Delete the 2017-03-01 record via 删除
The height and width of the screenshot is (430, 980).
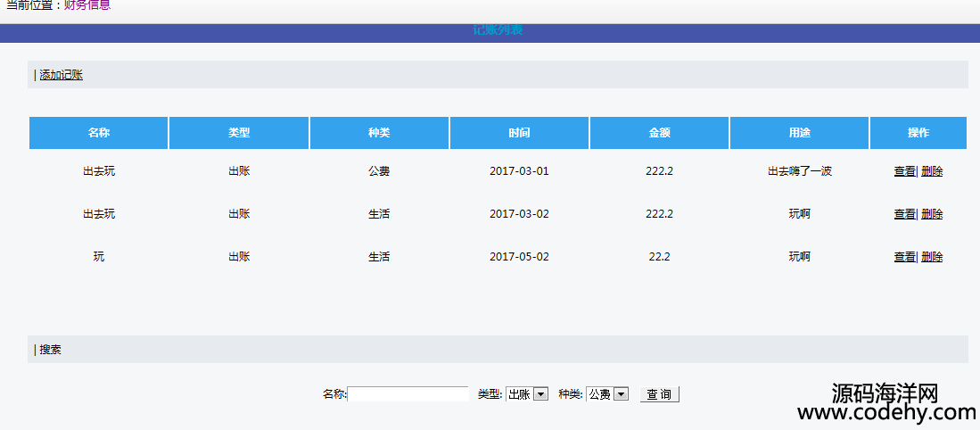click(932, 171)
